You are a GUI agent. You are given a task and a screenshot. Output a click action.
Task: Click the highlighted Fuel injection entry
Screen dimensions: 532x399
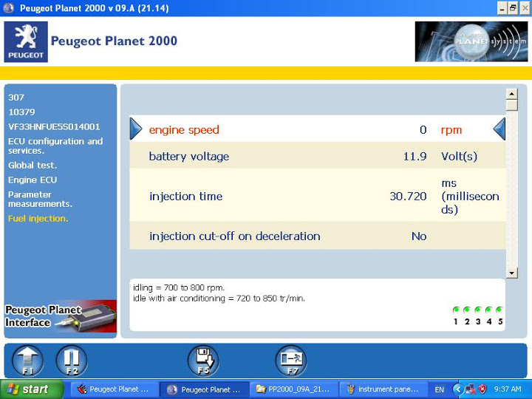(x=38, y=219)
